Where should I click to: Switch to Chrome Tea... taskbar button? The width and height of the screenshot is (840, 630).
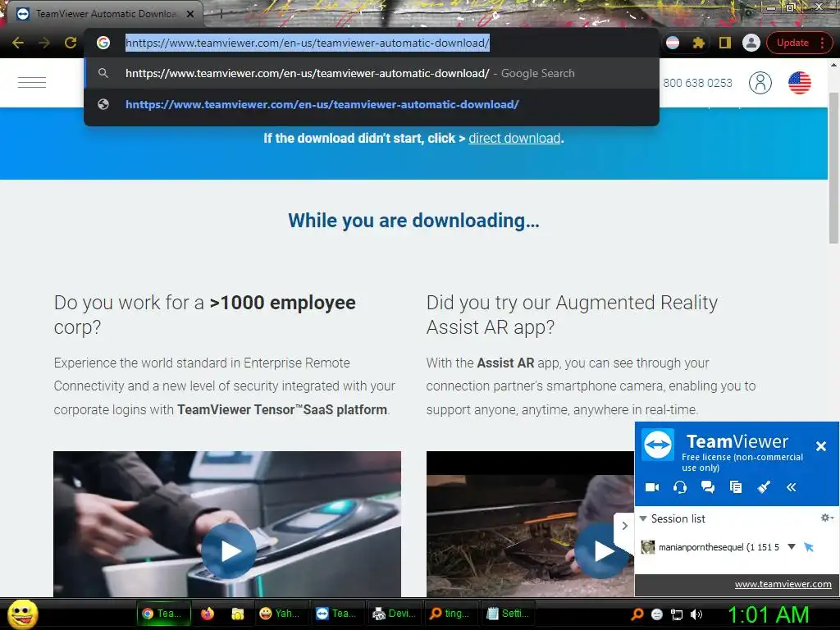click(164, 614)
